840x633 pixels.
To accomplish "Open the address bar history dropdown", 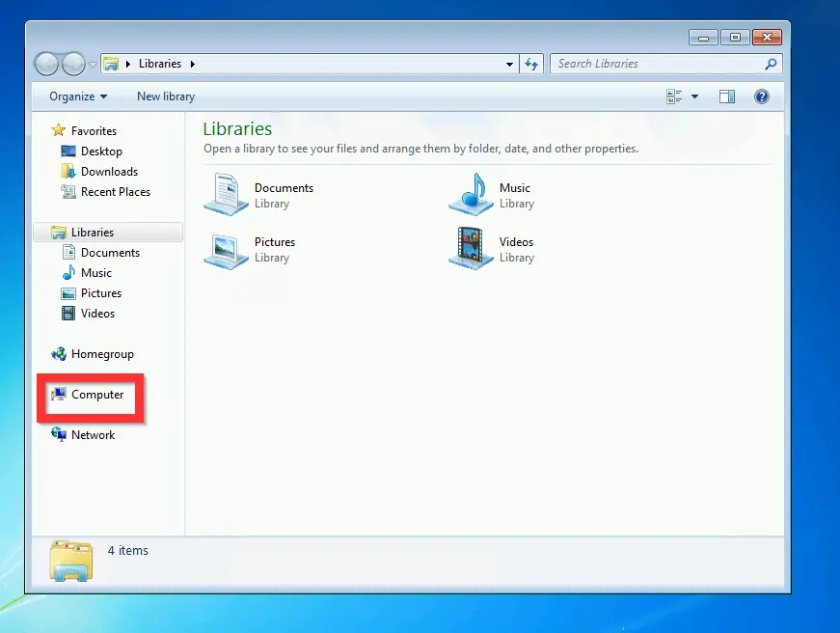I will point(509,64).
